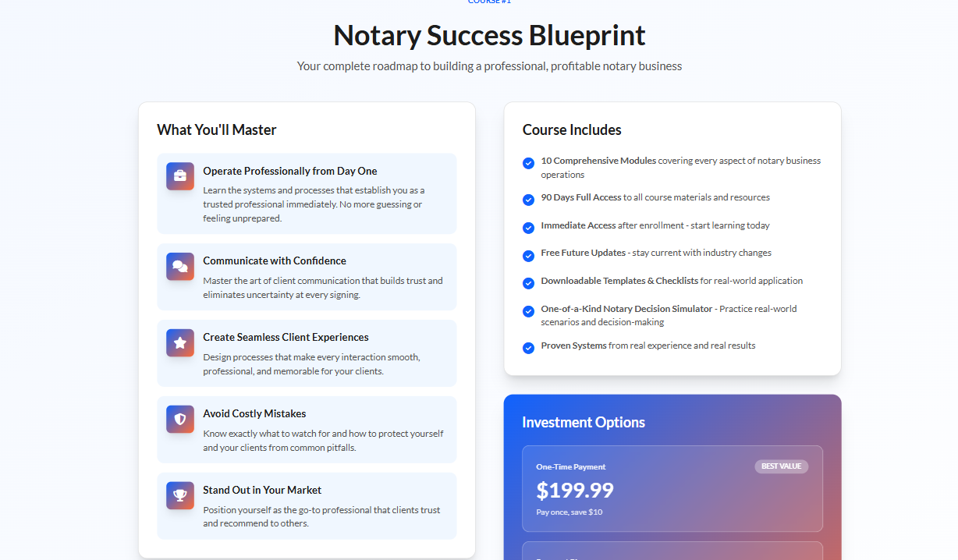The height and width of the screenshot is (560, 958).
Task: Toggle the check beside 90 Days Full Access
Action: [528, 200]
